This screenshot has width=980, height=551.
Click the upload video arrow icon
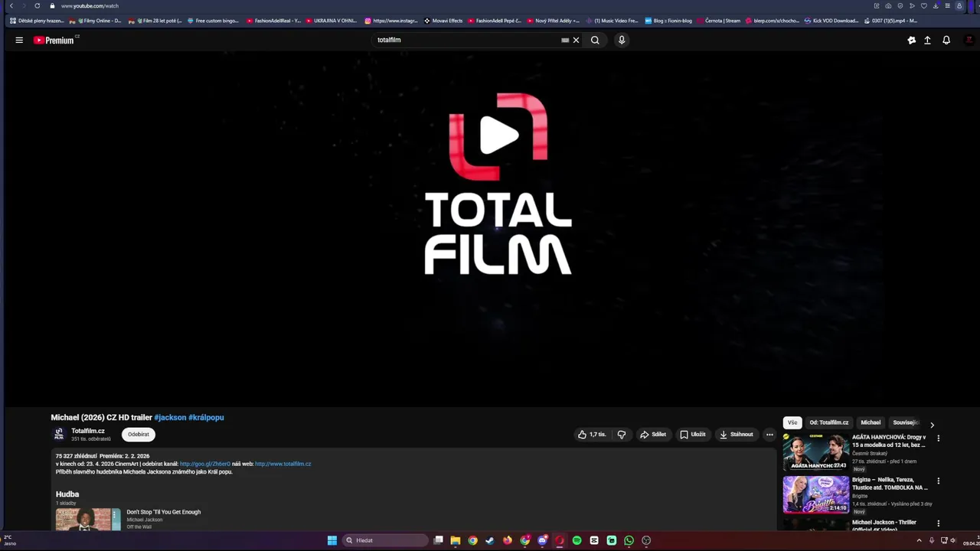tap(927, 40)
